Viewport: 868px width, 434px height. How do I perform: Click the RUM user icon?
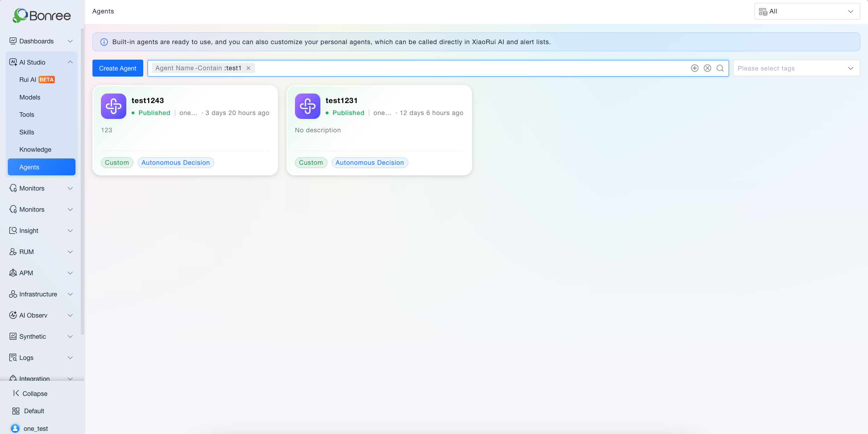tap(13, 252)
